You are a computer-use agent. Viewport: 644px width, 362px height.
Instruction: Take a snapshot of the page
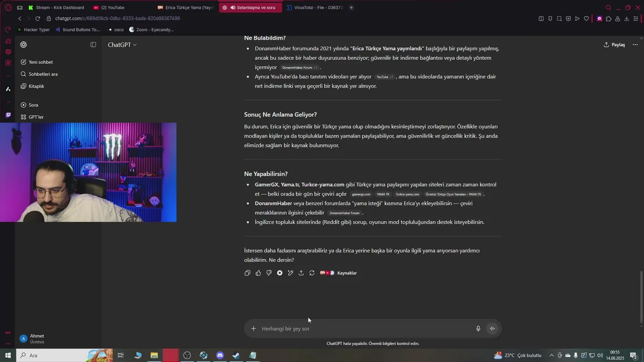pos(559,19)
